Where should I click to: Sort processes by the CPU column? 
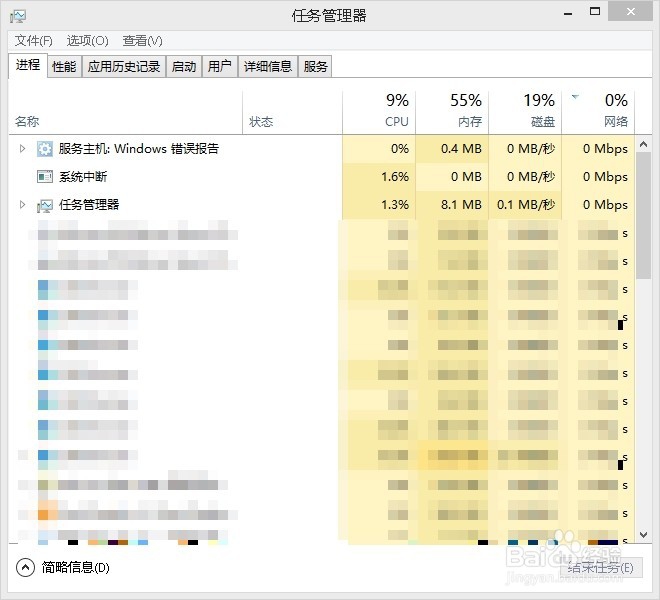click(x=379, y=113)
